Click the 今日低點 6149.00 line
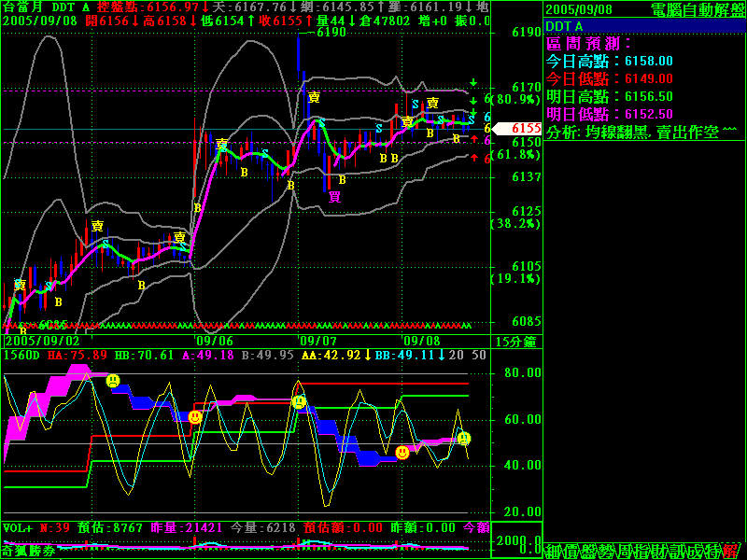Viewport: 747px width, 560px height. 610,78
